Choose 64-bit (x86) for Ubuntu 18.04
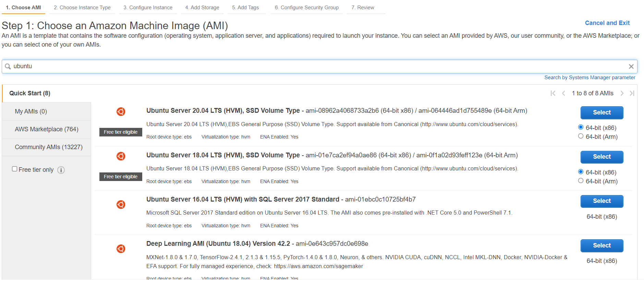 click(x=581, y=172)
